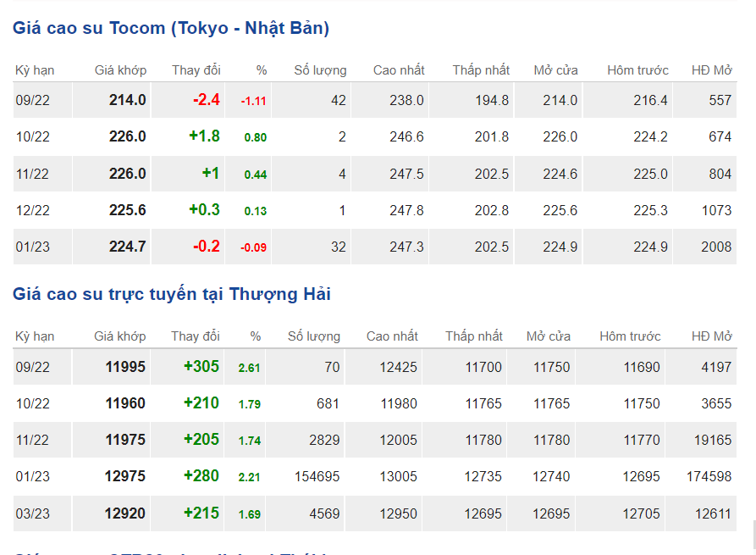The image size is (756, 555).
Task: Click the -2.4 change value in red
Action: coord(206,100)
